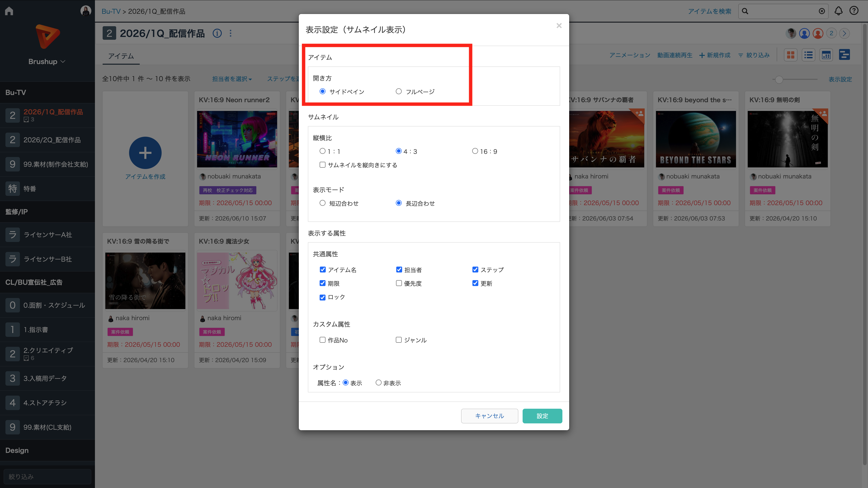868x488 pixels.
Task: Open 担当者を選択 dropdown
Action: click(x=232, y=79)
